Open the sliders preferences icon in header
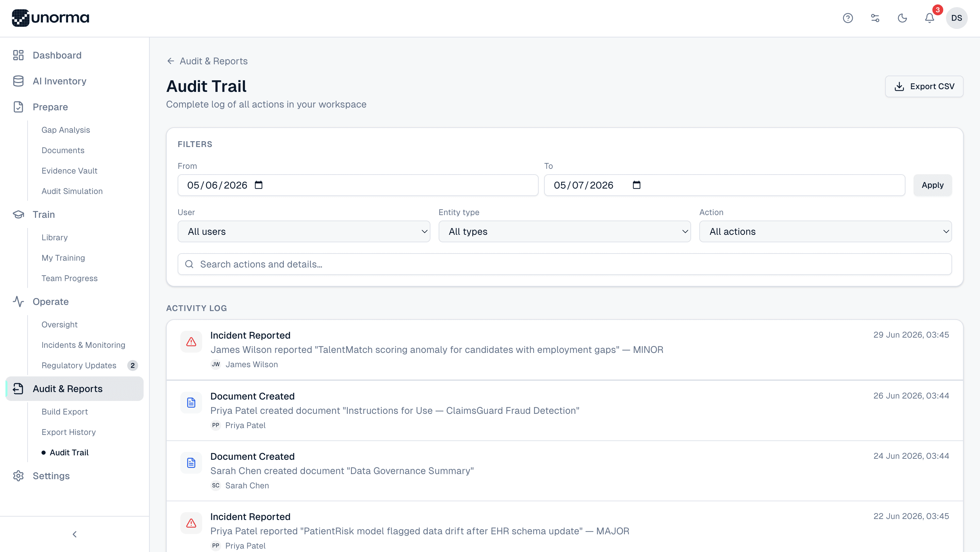980x552 pixels. [x=875, y=18]
